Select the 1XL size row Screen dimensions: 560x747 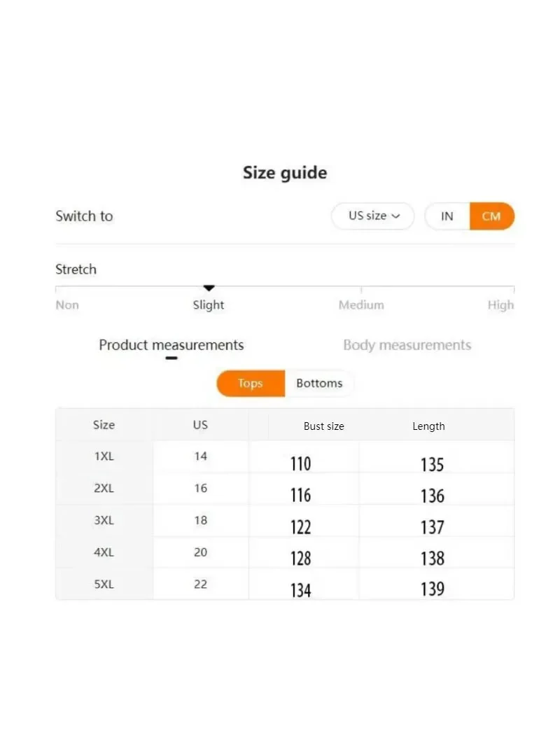coord(285,457)
